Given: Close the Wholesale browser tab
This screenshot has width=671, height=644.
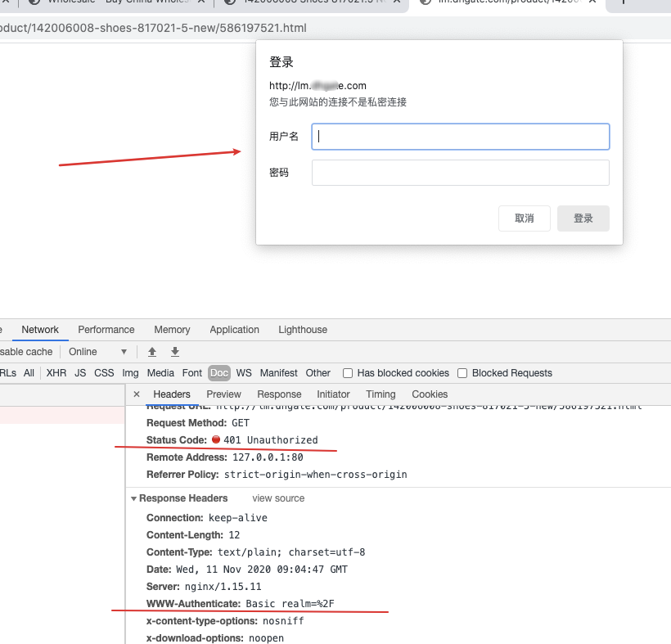Looking at the screenshot, I should [201, 2].
